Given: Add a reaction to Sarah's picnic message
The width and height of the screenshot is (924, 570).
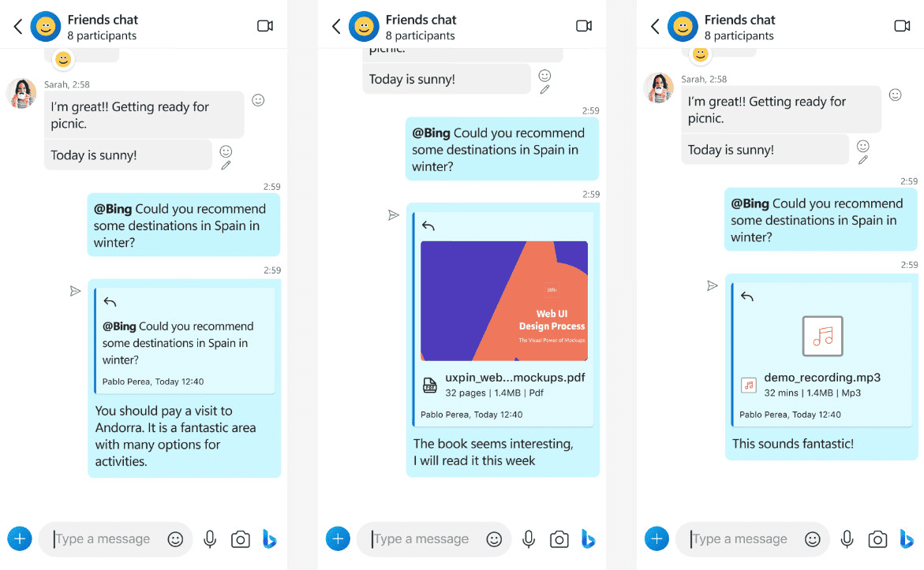Looking at the screenshot, I should (x=258, y=100).
